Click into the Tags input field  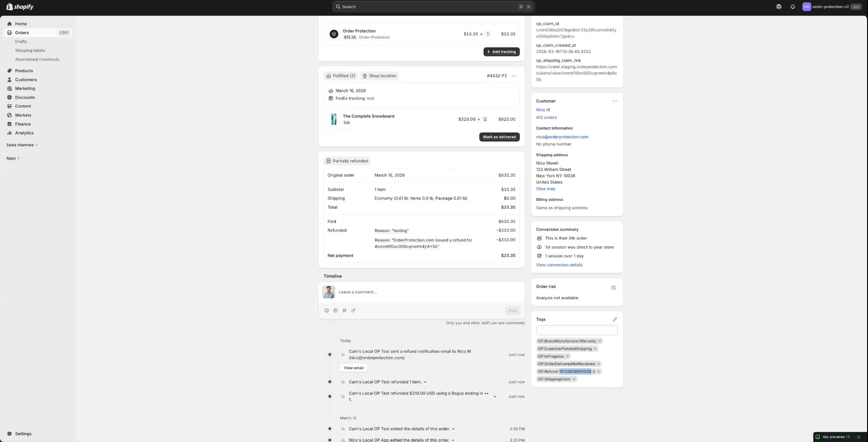577,330
